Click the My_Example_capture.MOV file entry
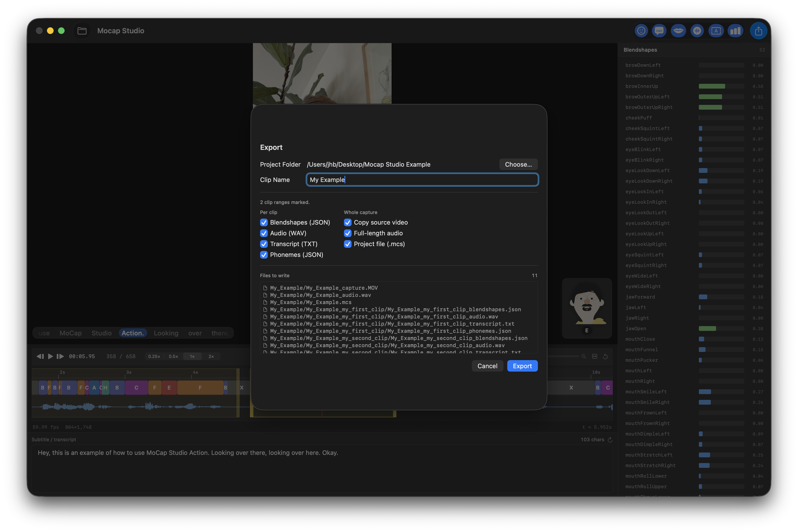This screenshot has width=798, height=532. click(x=324, y=288)
